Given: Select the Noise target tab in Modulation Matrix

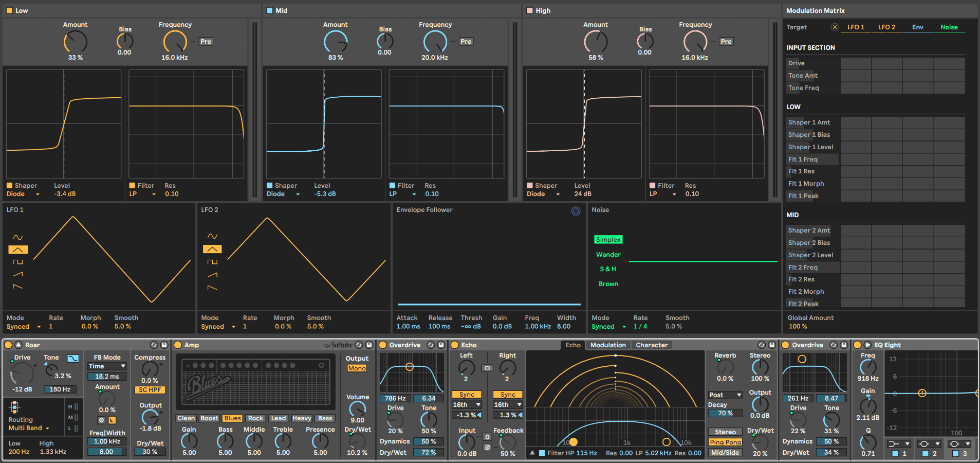Looking at the screenshot, I should (x=949, y=27).
